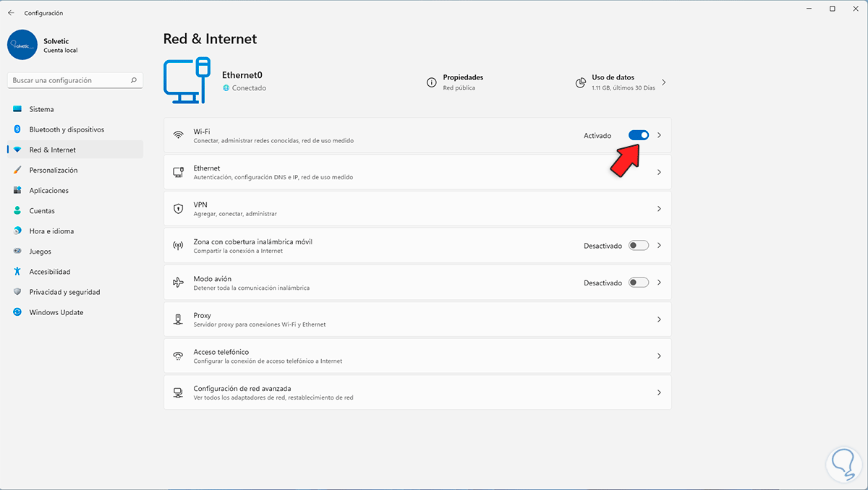Click the search magnifier icon
Screen dimensions: 868x490
point(134,80)
